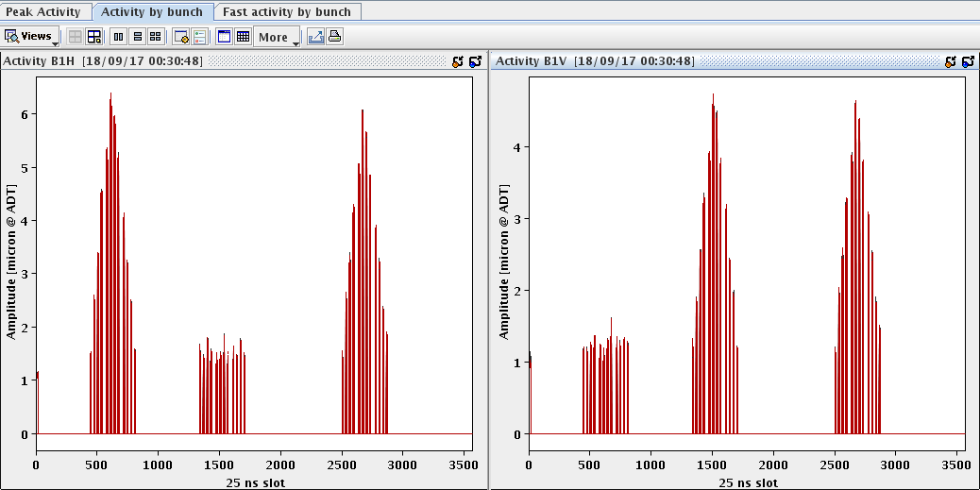The image size is (980, 490).
Task: Toggle the data table grid view
Action: (x=244, y=37)
